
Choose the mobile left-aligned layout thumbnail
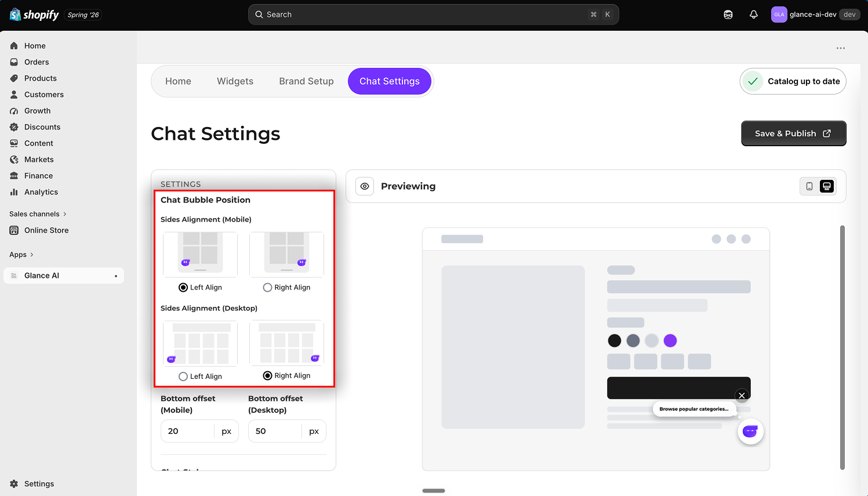(x=200, y=255)
